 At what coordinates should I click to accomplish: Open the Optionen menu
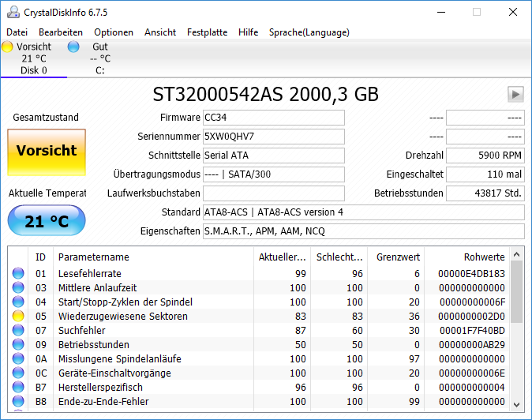[x=114, y=32]
